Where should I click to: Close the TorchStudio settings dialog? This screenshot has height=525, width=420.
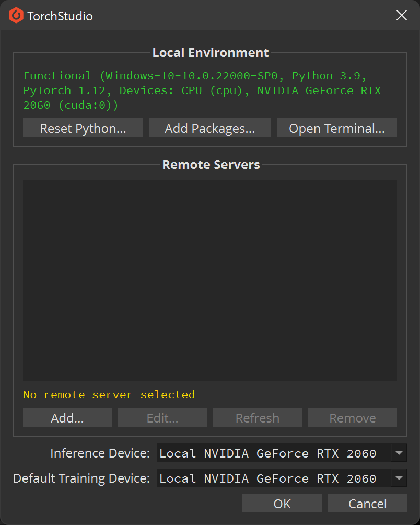(x=401, y=15)
